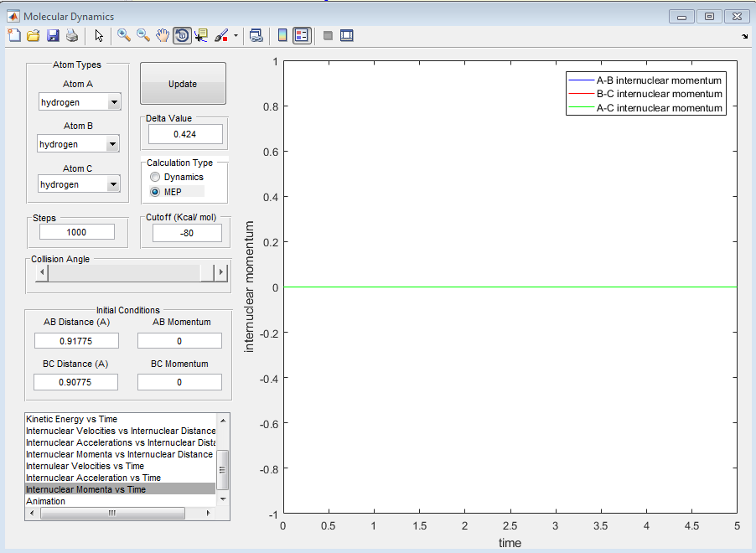Image resolution: width=756 pixels, height=553 pixels.
Task: Toggle the Insert Legend toolbar button
Action: click(302, 35)
